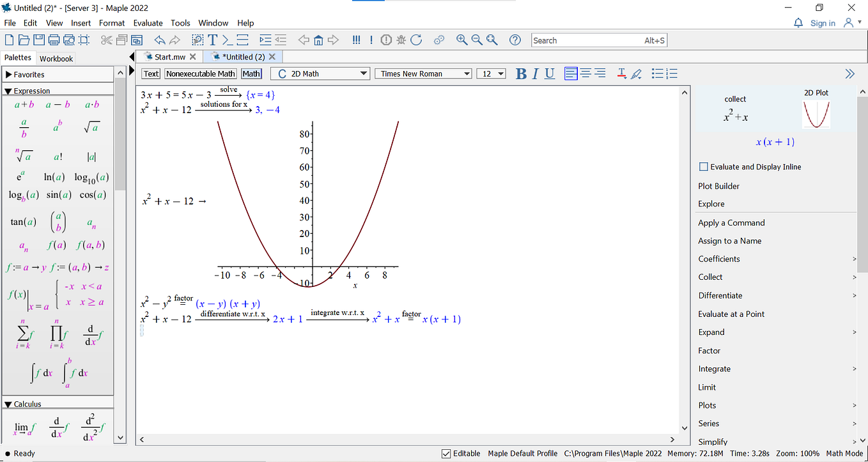The height and width of the screenshot is (462, 868).
Task: Uncheck the Editable checkbox in status bar
Action: [x=446, y=454]
